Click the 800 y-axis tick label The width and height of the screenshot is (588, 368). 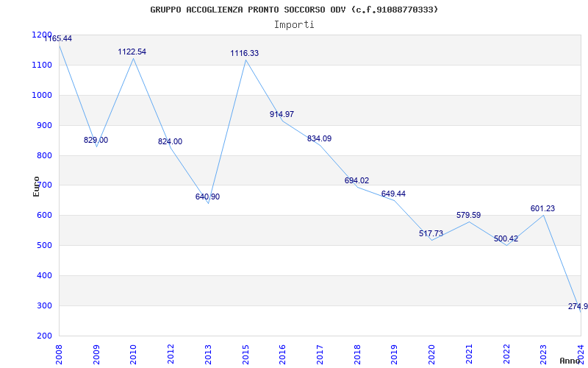pyautogui.click(x=44, y=155)
